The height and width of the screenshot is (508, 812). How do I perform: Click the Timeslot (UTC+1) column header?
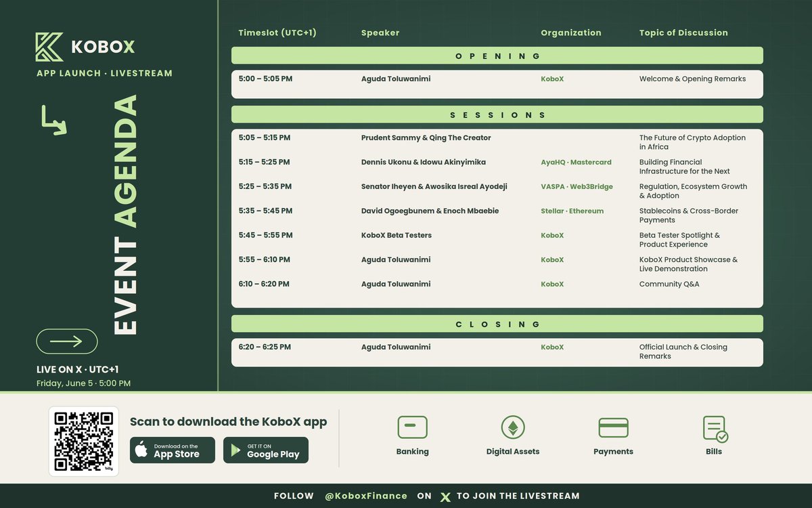point(277,33)
